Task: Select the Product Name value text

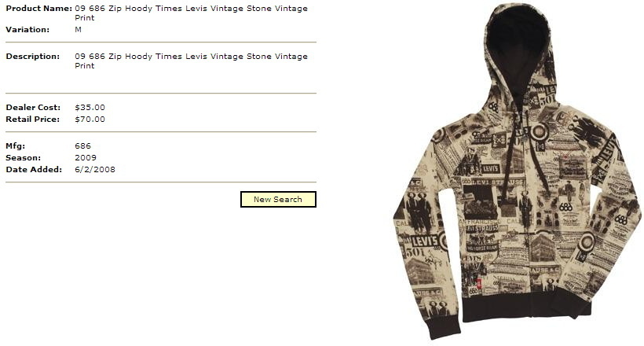Action: coord(191,13)
